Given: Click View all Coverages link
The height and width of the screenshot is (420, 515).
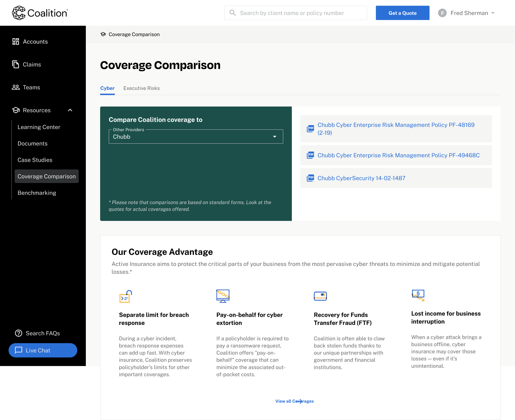Looking at the screenshot, I should 294,401.
